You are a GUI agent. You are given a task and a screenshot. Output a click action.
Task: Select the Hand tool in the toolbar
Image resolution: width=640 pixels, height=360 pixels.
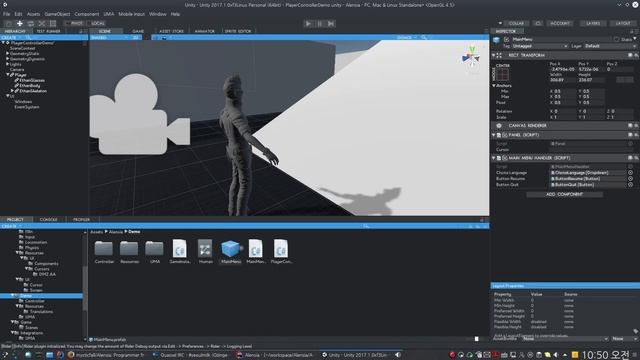[x=9, y=24]
